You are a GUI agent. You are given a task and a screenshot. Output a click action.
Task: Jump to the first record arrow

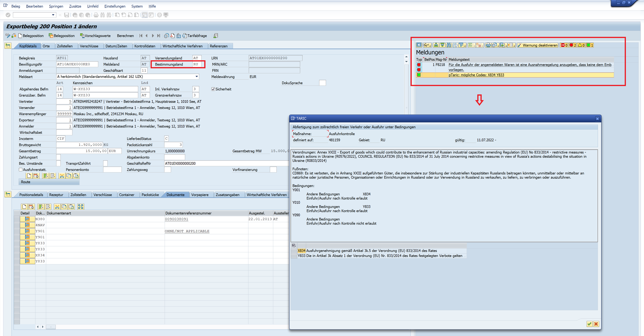pyautogui.click(x=141, y=36)
